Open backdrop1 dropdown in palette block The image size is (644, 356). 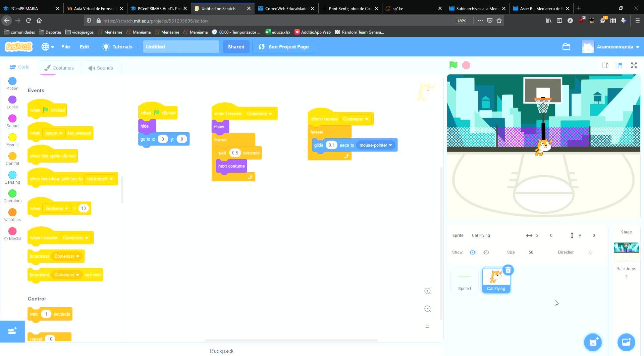(x=100, y=179)
